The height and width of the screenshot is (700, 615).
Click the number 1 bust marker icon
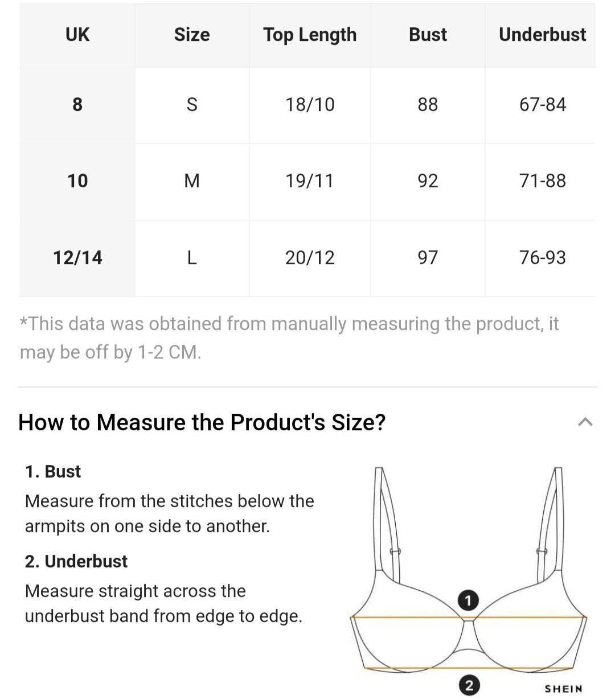point(468,600)
